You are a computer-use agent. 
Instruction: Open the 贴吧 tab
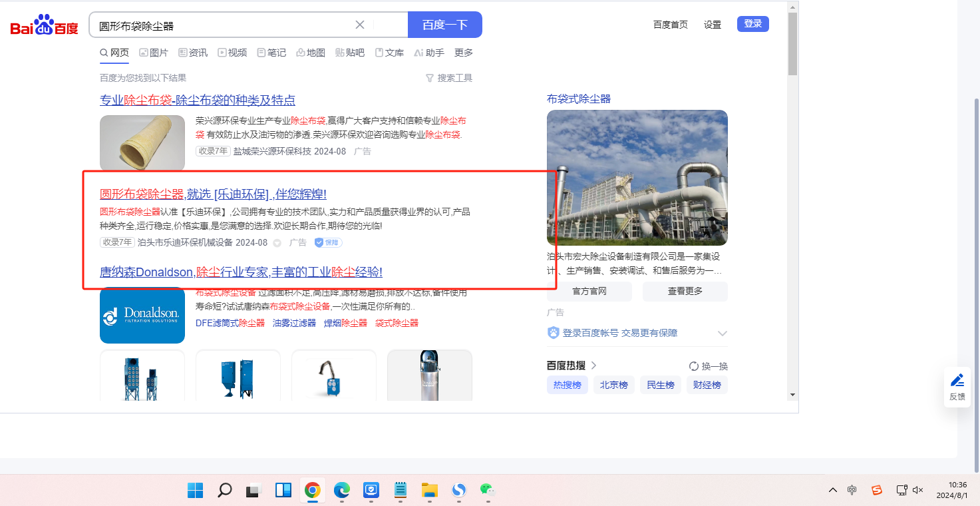pos(350,53)
